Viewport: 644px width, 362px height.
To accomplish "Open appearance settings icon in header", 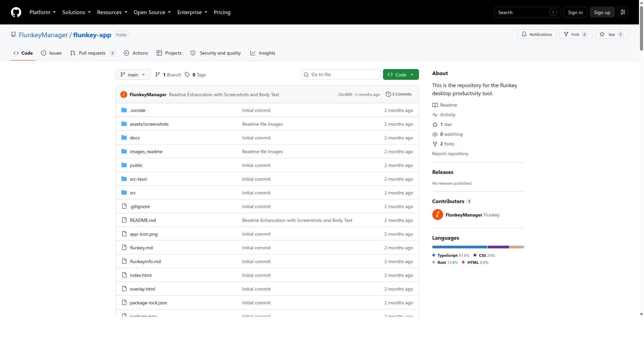I will (x=623, y=12).
